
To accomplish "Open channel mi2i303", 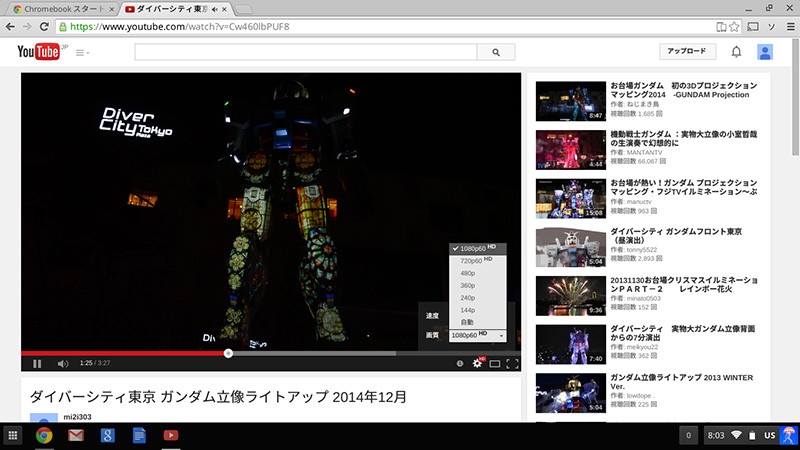I will point(77,417).
